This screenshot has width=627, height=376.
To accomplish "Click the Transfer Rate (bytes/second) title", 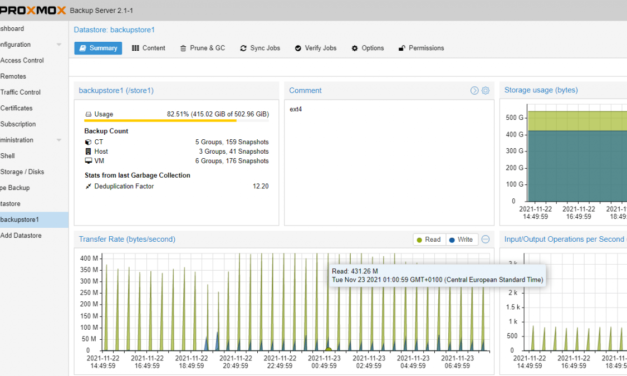I will (127, 239).
